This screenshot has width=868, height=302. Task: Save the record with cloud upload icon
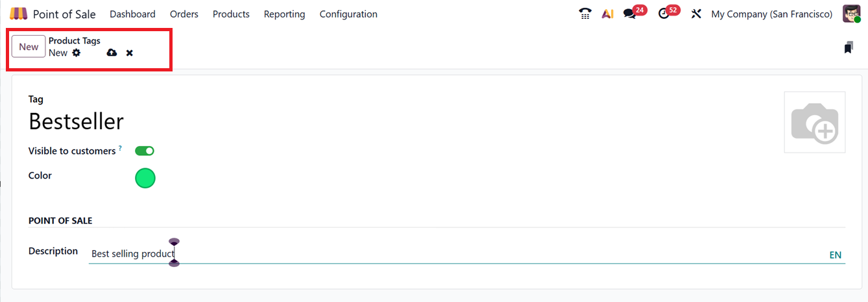point(112,53)
